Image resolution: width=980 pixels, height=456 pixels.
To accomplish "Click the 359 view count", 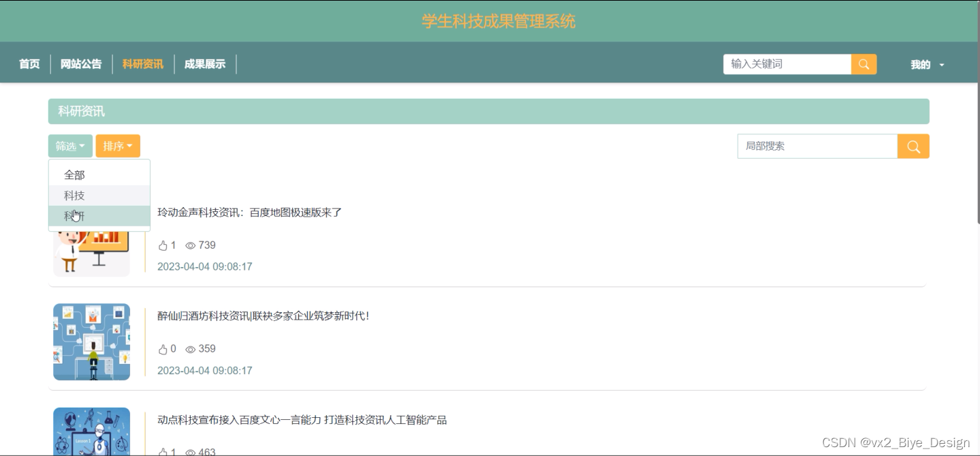I will [x=207, y=349].
